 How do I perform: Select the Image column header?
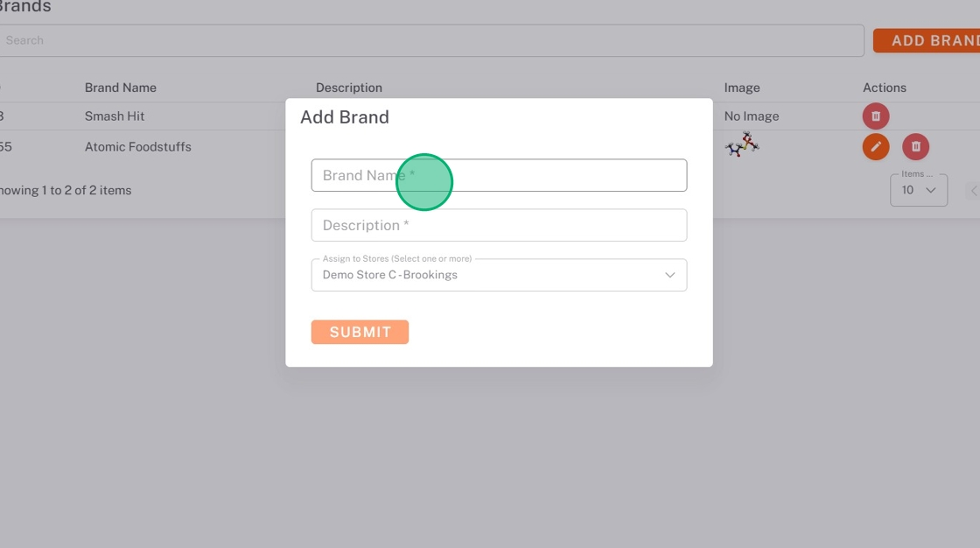(742, 88)
